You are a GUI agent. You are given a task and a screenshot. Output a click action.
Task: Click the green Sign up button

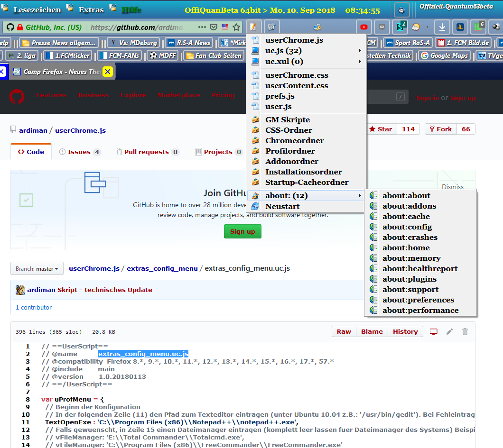(x=242, y=231)
